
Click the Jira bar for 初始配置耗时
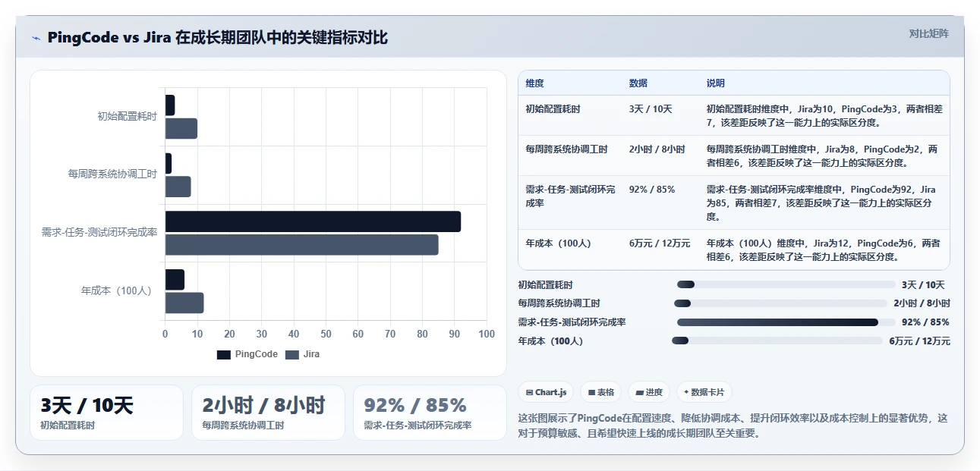pyautogui.click(x=181, y=129)
